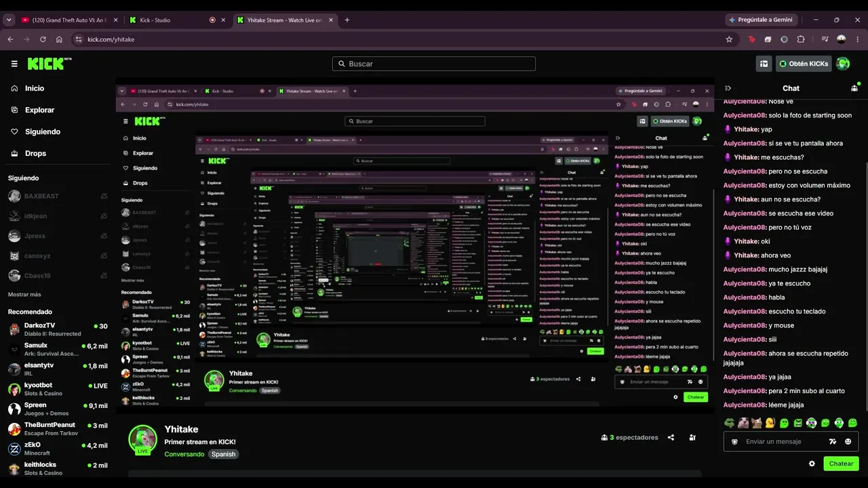This screenshot has width=868, height=488.
Task: Share the Yhitake stream
Action: [x=671, y=437]
